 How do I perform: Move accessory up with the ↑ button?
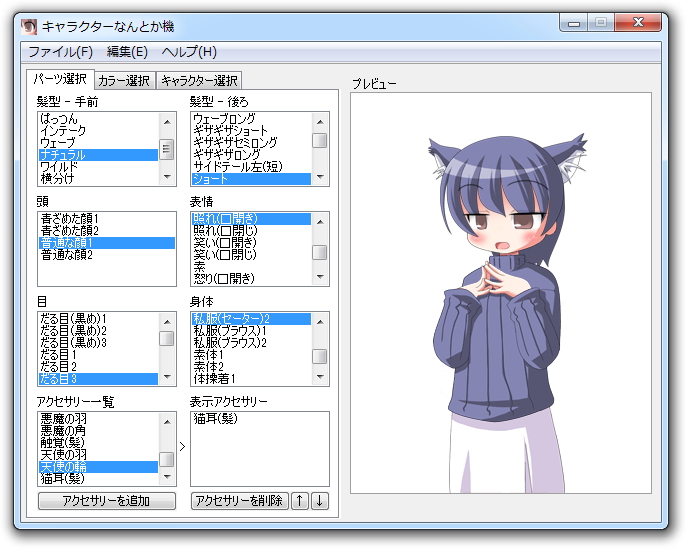pyautogui.click(x=300, y=501)
